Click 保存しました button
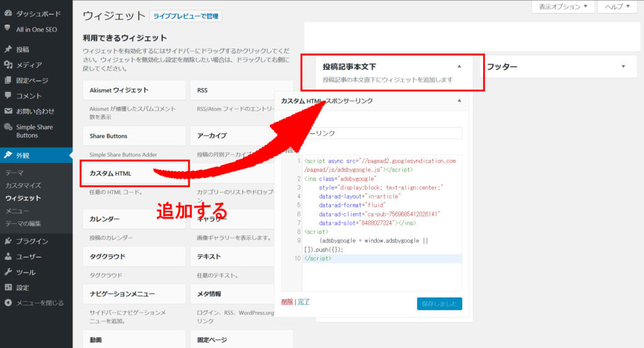This screenshot has height=348, width=644. tap(440, 303)
